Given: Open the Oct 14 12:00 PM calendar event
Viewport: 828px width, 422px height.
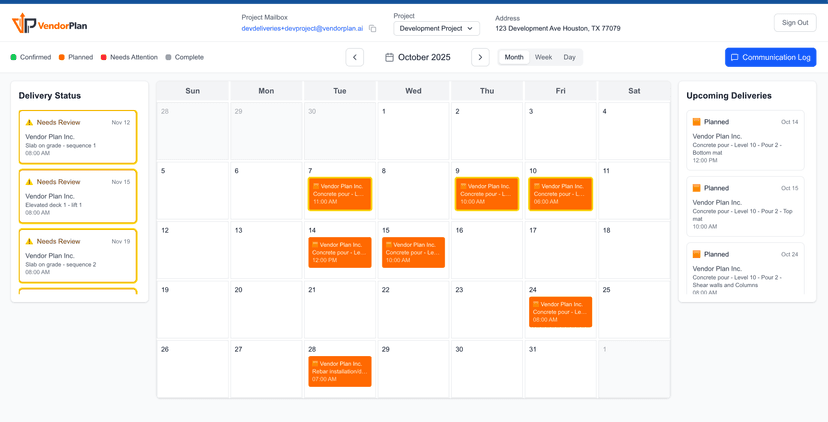Looking at the screenshot, I should click(x=340, y=252).
